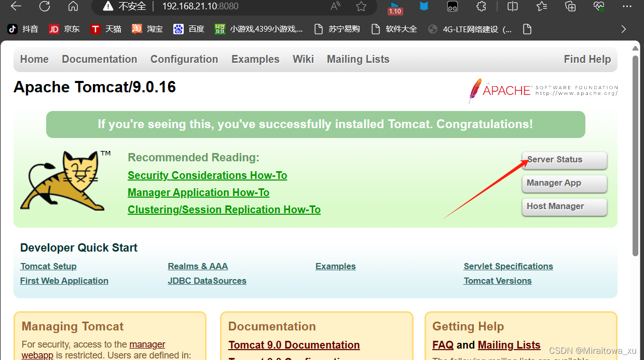Open the read aloud icon in address bar

(336, 6)
